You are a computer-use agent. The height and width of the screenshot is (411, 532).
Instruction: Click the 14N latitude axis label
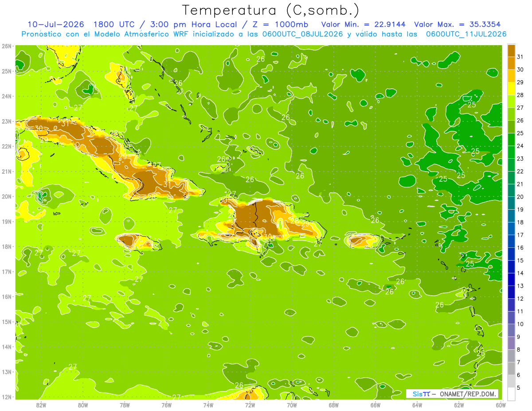pos(7,347)
